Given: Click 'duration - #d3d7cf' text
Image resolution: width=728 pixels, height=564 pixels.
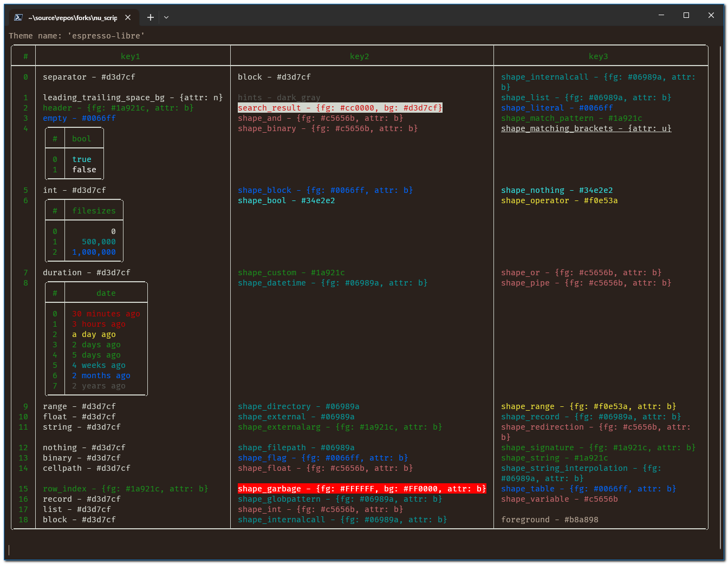Looking at the screenshot, I should pyautogui.click(x=87, y=273).
